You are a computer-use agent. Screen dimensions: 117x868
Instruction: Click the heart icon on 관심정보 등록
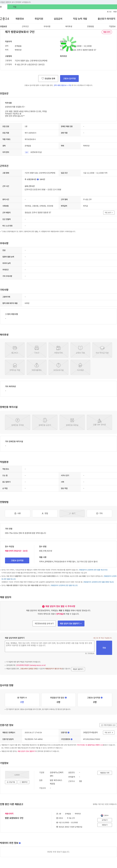pos(43,78)
